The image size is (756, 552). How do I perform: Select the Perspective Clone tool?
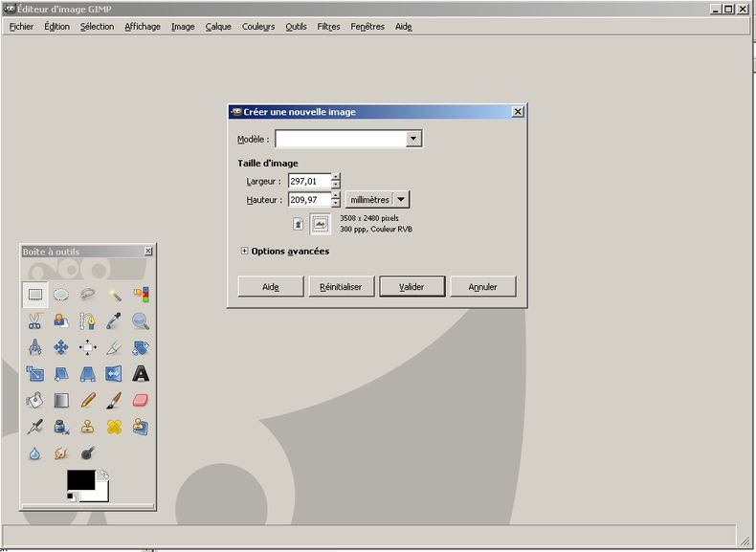tap(141, 427)
